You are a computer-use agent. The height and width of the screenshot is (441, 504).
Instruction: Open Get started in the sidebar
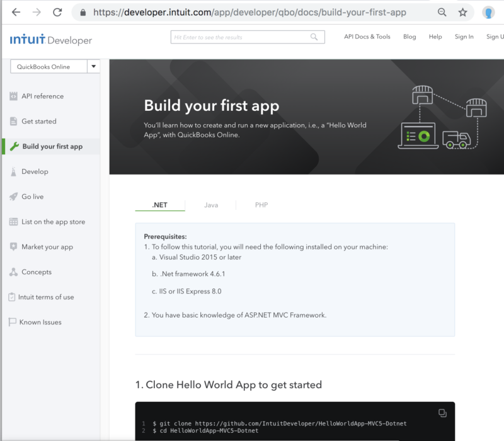coord(39,121)
